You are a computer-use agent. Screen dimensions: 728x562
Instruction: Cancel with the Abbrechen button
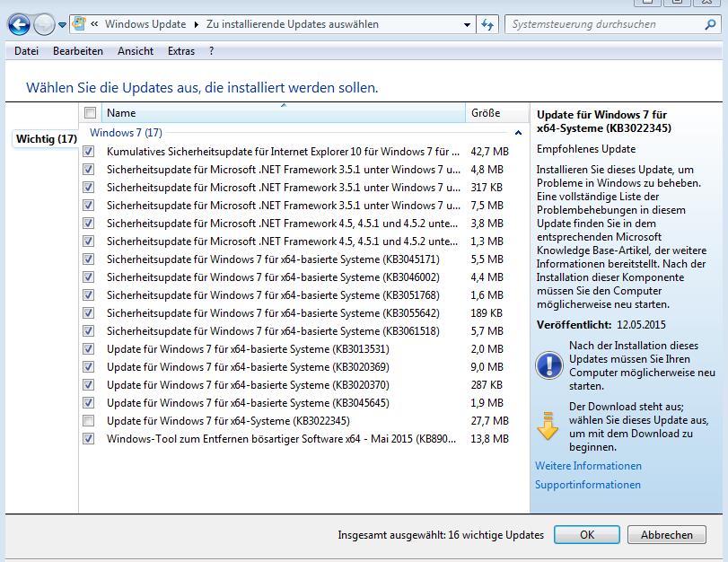click(x=667, y=534)
